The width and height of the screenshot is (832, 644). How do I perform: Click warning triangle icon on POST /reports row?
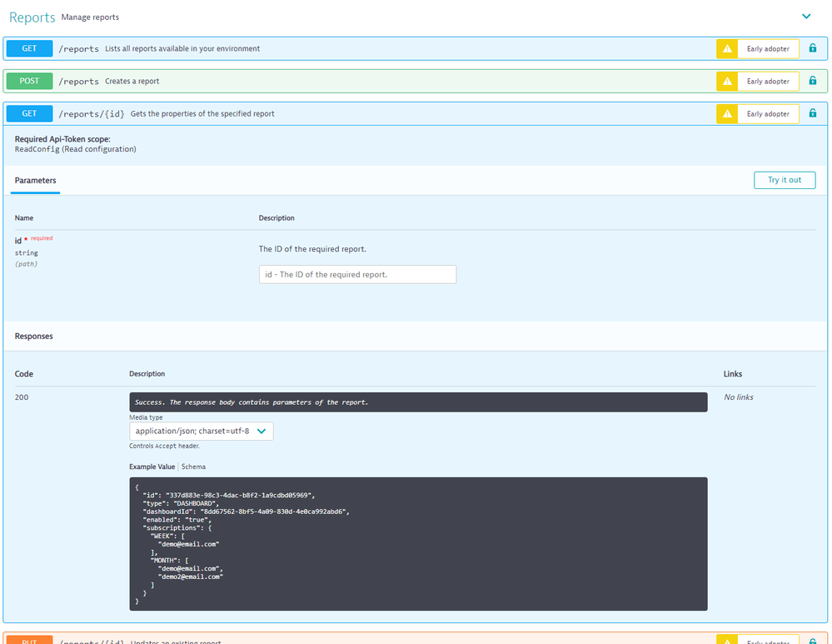[727, 82]
